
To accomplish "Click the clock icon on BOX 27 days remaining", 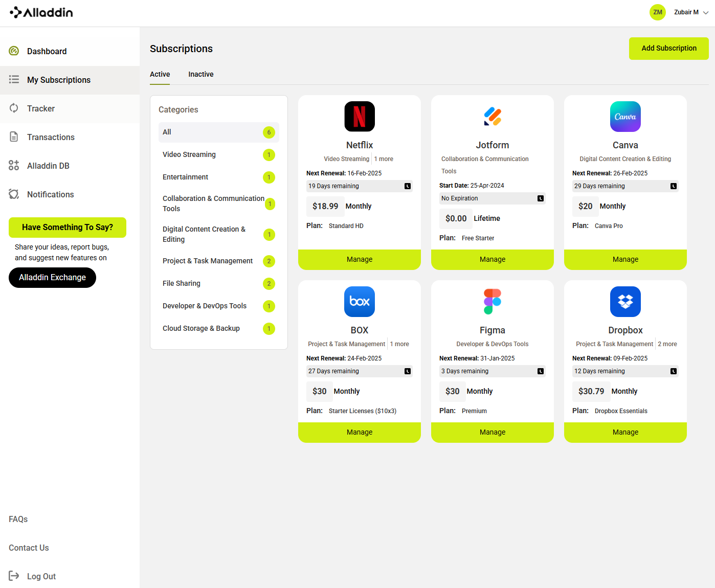I will (x=408, y=371).
